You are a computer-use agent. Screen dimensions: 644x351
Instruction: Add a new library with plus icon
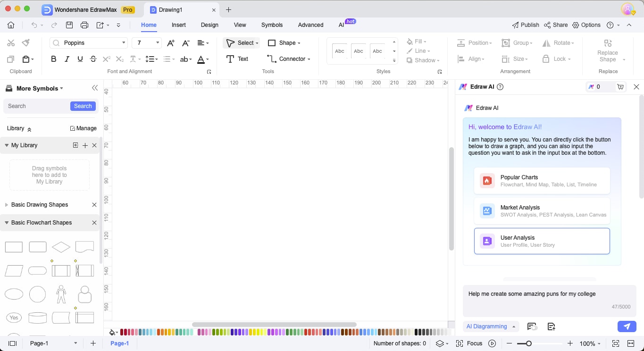click(x=85, y=145)
